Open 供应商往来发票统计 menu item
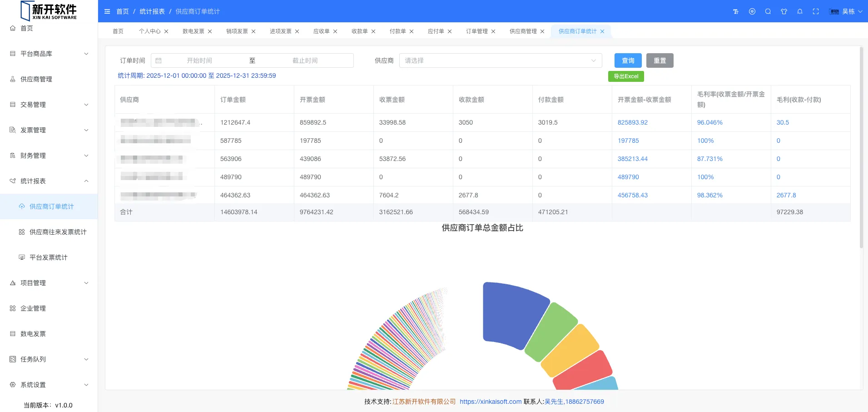 tap(58, 232)
